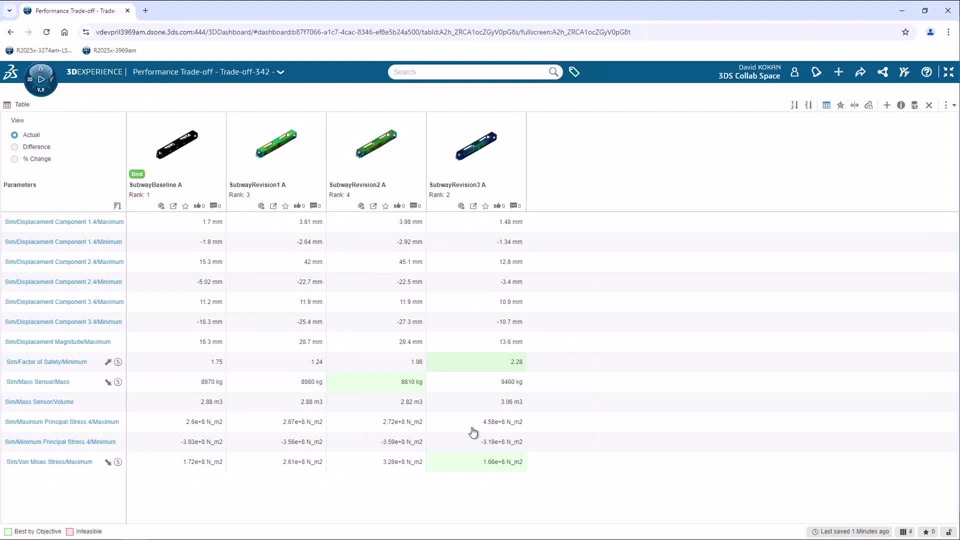Select the Actual view radio button
Viewport: 960px width, 540px height.
(14, 135)
